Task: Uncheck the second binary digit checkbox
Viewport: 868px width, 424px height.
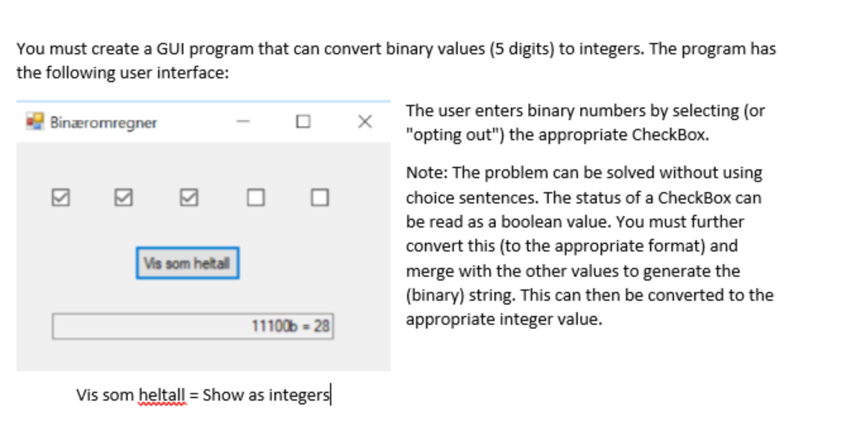Action: pos(123,198)
